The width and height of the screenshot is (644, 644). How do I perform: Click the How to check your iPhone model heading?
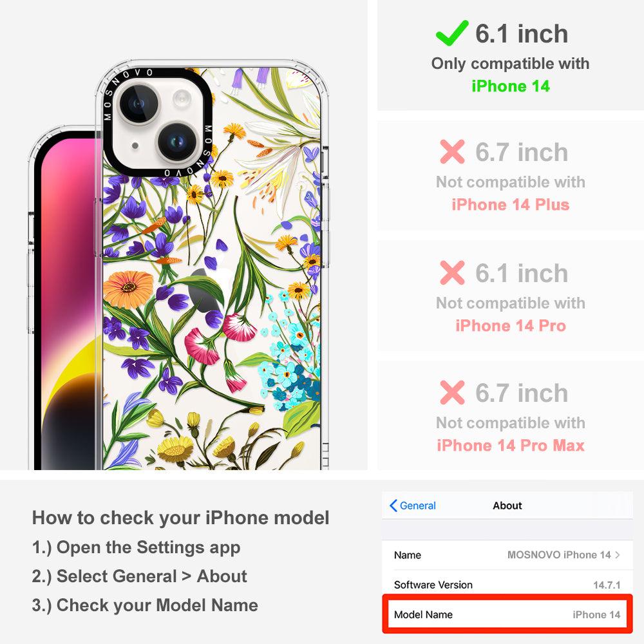click(x=181, y=518)
